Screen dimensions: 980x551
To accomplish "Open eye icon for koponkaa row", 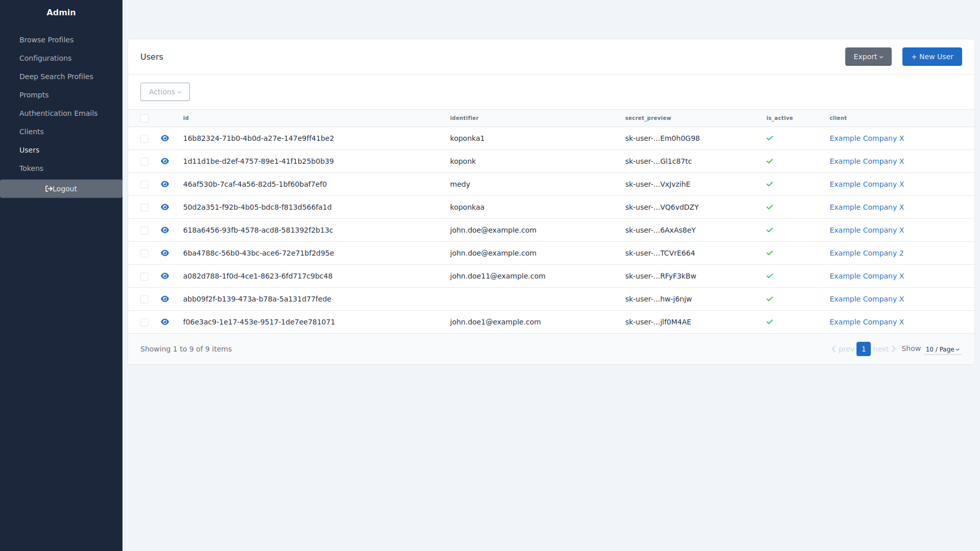I will pyautogui.click(x=165, y=207).
